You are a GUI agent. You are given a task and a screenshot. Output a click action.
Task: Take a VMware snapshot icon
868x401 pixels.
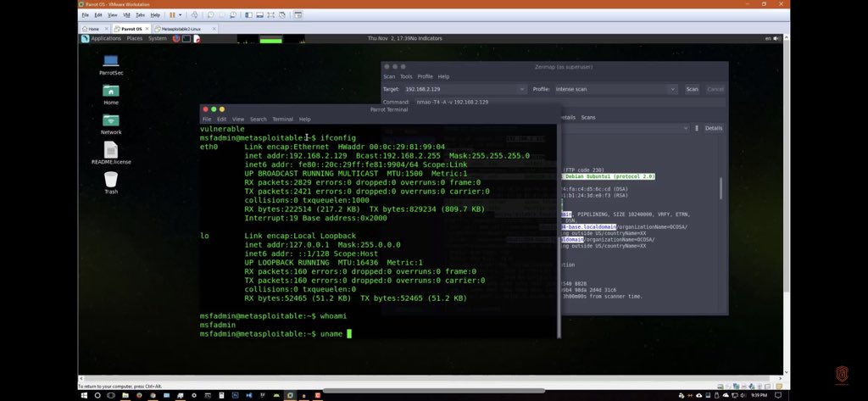click(x=211, y=15)
